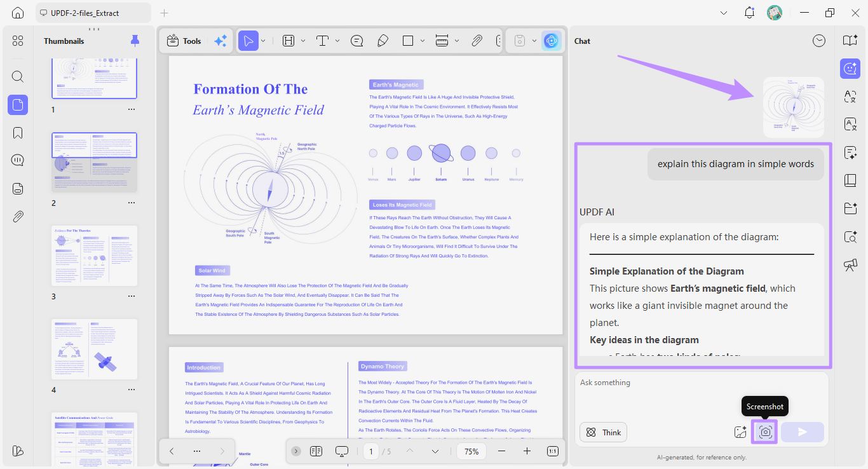Open more options for thumbnail page 3
The height and width of the screenshot is (469, 868).
coord(132,296)
